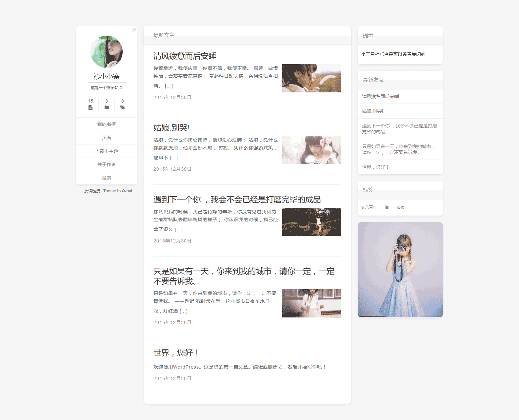519x420 pixels.
Task: Click the 泪 tag in the tag widget
Action: point(387,207)
